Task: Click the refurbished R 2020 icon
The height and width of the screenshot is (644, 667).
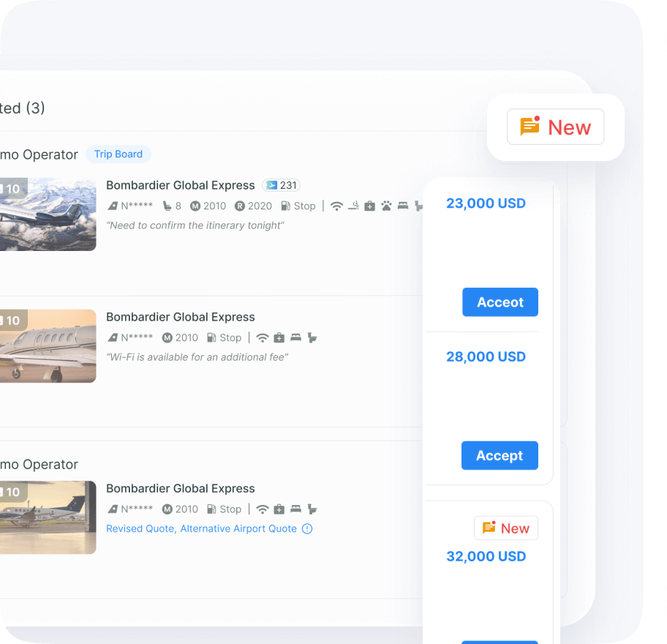Action: 240,206
